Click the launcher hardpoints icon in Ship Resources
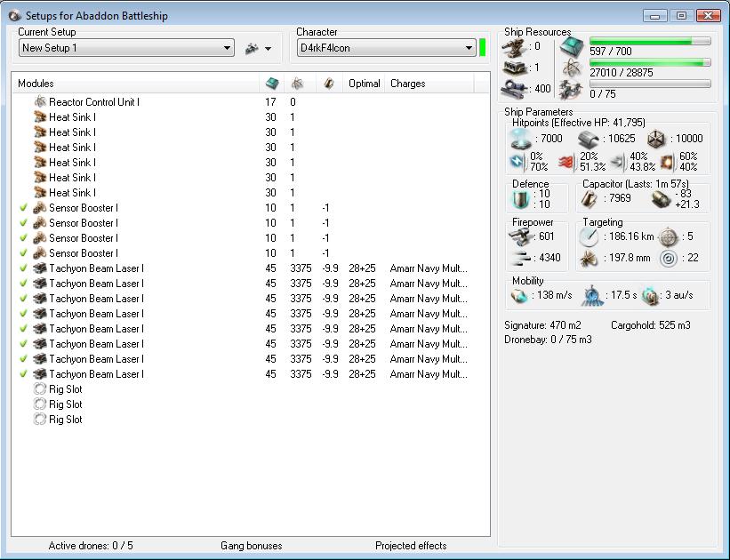This screenshot has width=730, height=560. point(515,68)
